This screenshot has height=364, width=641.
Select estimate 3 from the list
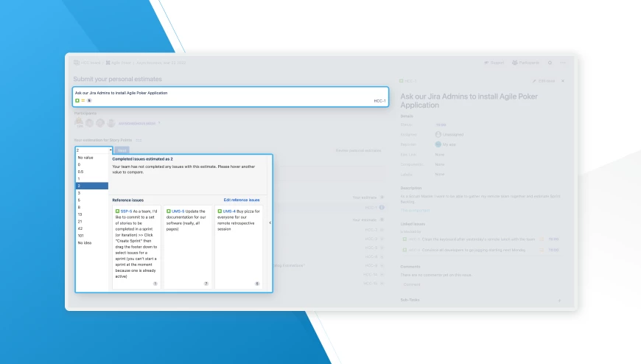(92, 193)
